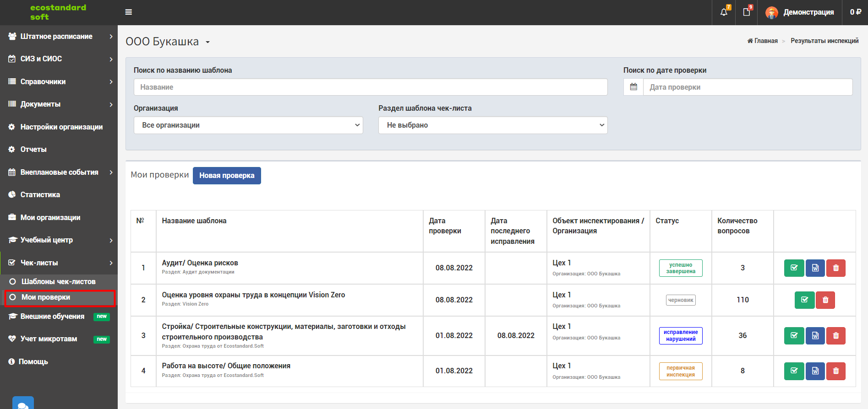Click the last-correction date 08.08.2022 in Стройка row
This screenshot has width=868, height=409.
516,336
